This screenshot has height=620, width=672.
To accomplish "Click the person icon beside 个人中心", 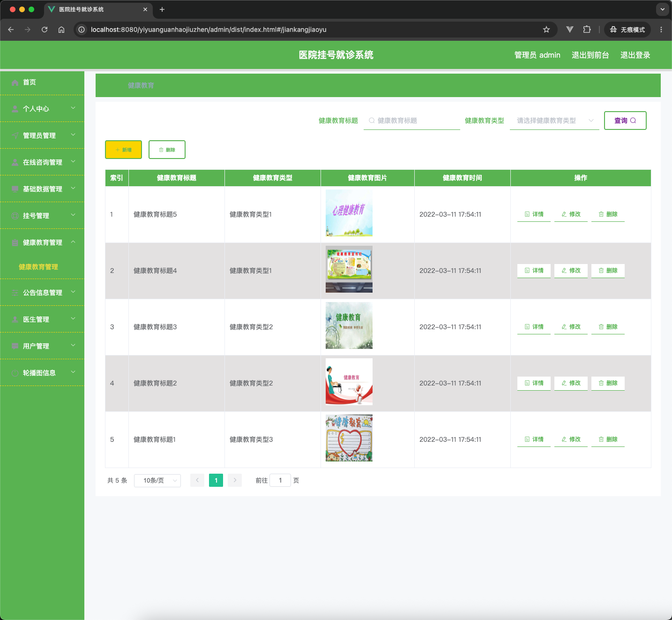I will pyautogui.click(x=15, y=109).
